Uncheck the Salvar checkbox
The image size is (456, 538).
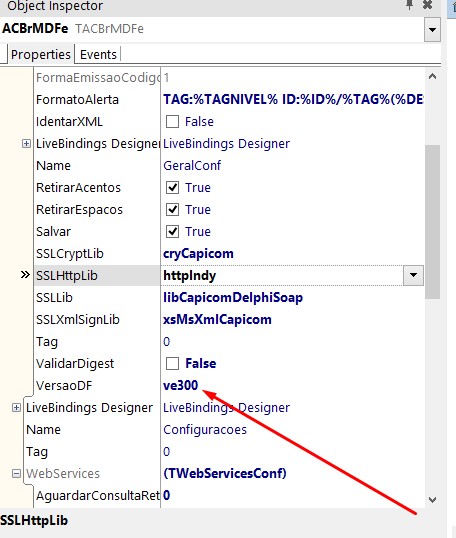point(172,232)
